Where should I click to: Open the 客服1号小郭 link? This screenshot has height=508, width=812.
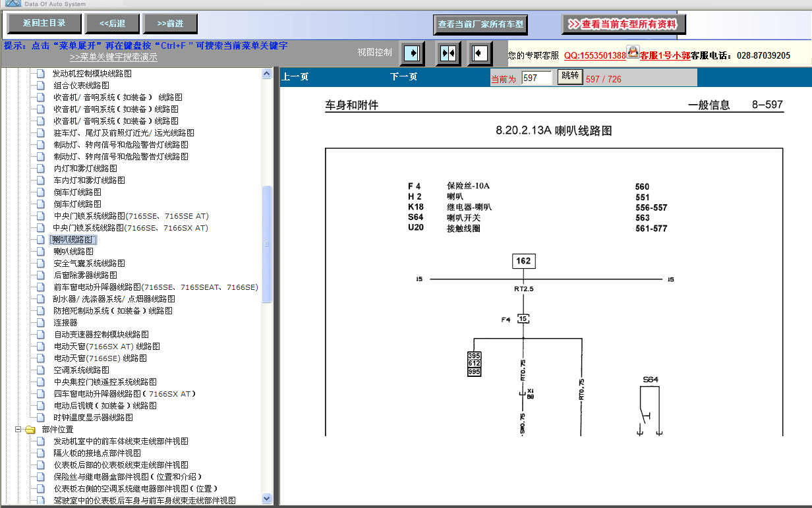coord(665,56)
